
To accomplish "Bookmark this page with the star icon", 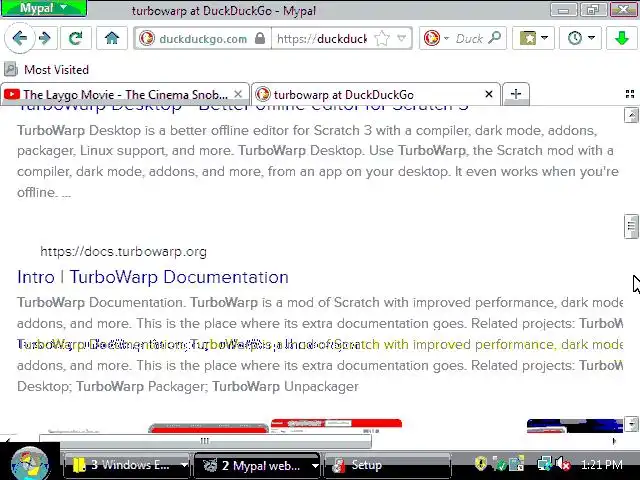I will pyautogui.click(x=382, y=38).
